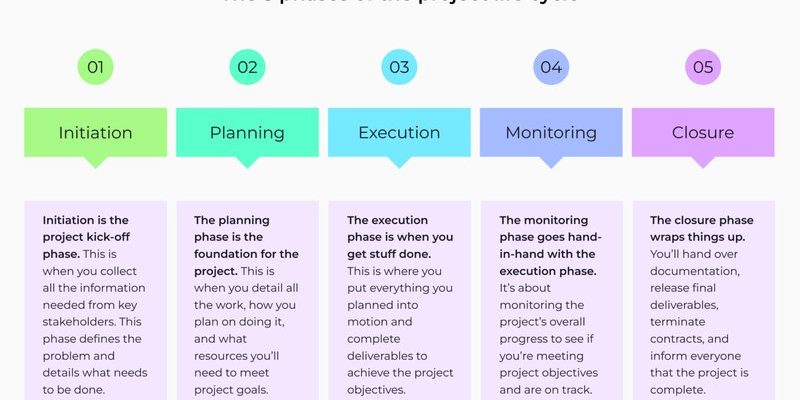800x400 pixels.
Task: Click the cyan 03 circle badge
Action: click(399, 67)
